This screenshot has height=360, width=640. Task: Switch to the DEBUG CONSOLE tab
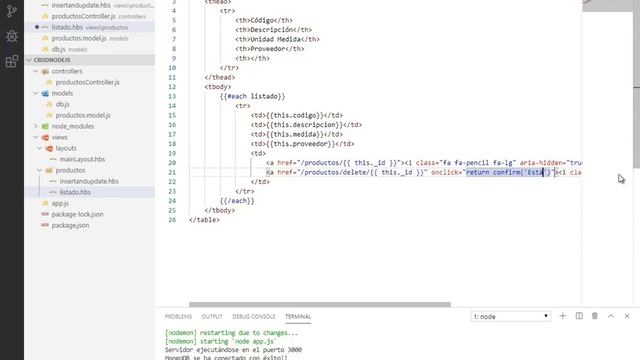(x=253, y=316)
